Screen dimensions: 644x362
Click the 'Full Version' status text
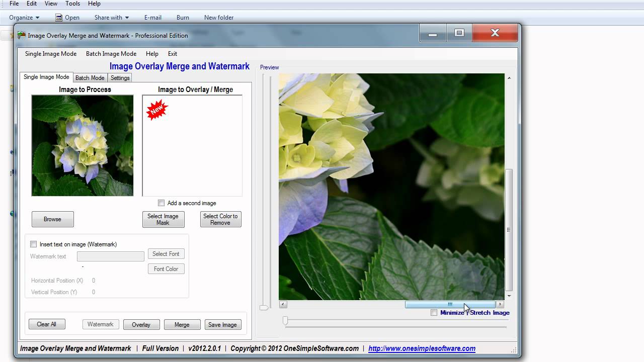pyautogui.click(x=160, y=348)
